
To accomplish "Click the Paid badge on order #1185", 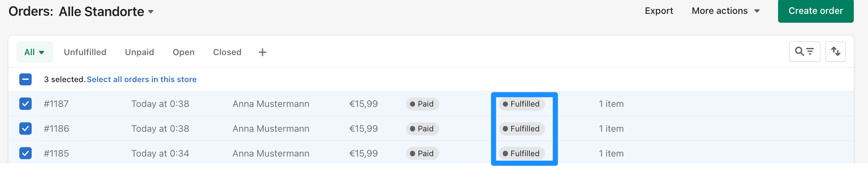I will [x=422, y=154].
